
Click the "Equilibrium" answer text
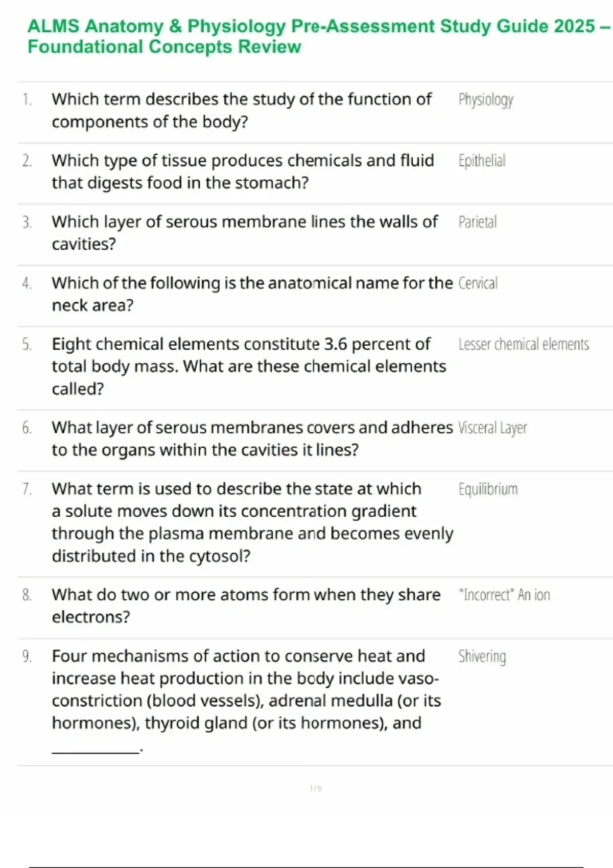tap(488, 489)
